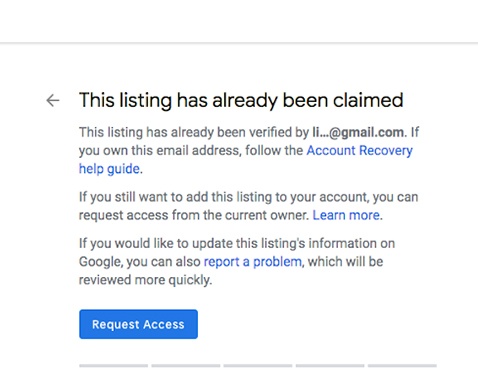Select the third progress step bar
Screen dimensions: 478x379
coord(258,366)
